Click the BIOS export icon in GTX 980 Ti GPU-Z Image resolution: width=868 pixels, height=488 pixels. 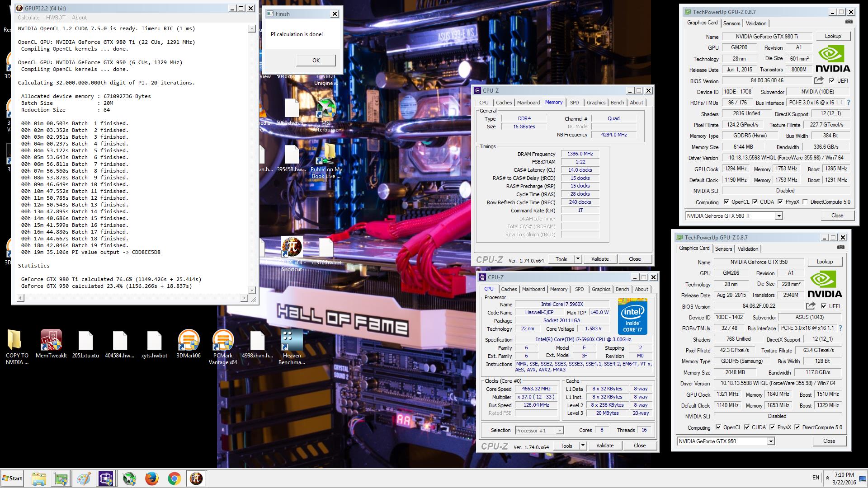[x=819, y=80]
